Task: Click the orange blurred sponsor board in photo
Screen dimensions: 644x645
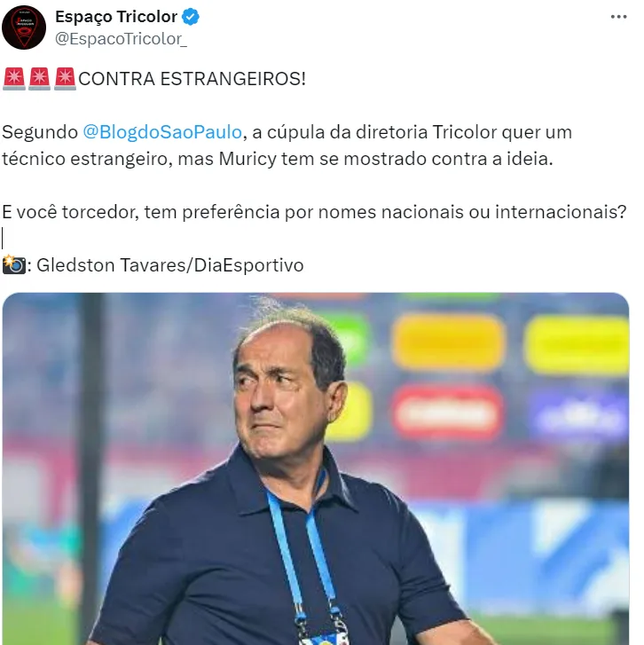Action: (448, 342)
